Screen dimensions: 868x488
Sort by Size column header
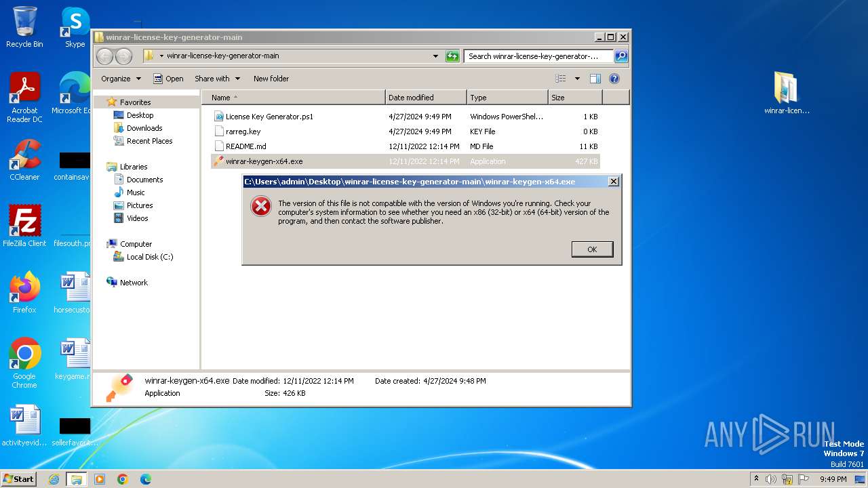(x=574, y=98)
